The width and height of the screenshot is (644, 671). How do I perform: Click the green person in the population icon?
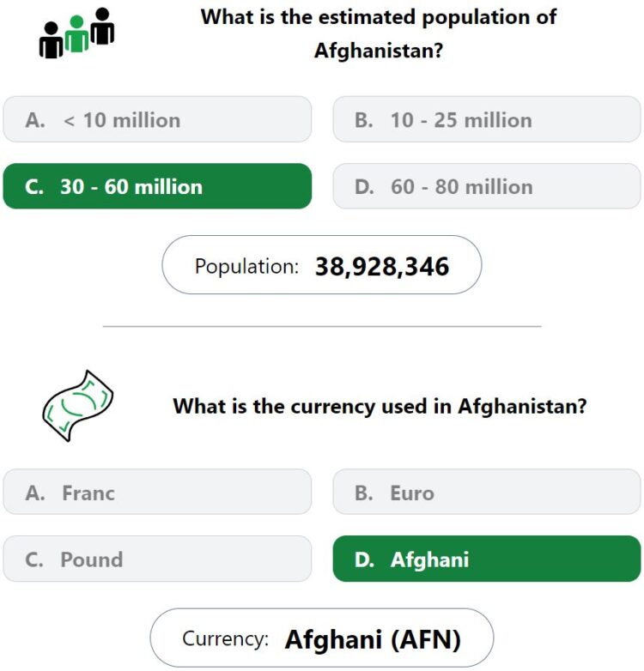point(76,33)
